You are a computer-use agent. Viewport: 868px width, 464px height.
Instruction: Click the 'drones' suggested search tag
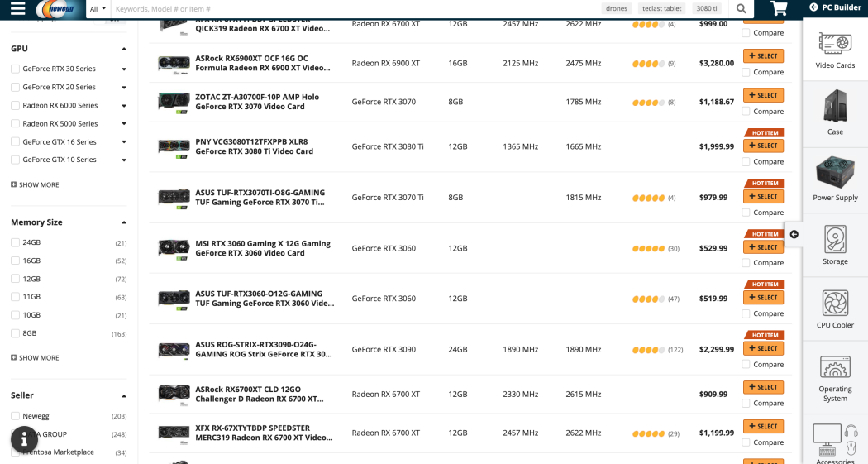(617, 8)
